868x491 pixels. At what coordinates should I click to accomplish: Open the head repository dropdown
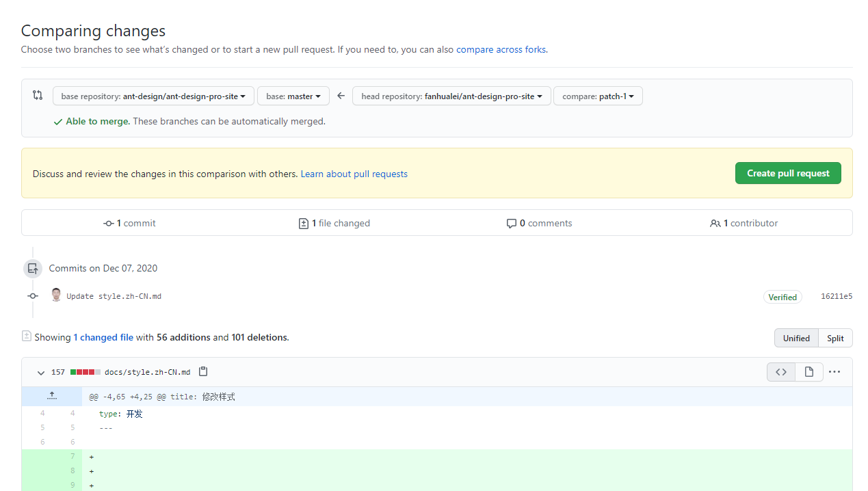(x=451, y=96)
